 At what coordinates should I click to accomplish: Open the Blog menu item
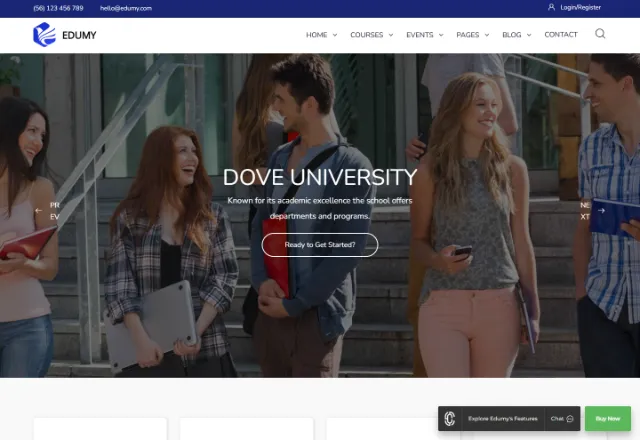[512, 35]
